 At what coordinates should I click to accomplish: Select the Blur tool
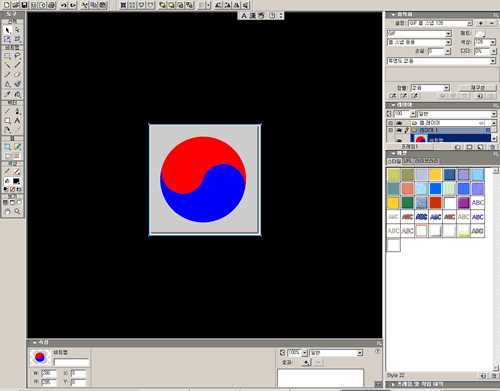coord(7,84)
